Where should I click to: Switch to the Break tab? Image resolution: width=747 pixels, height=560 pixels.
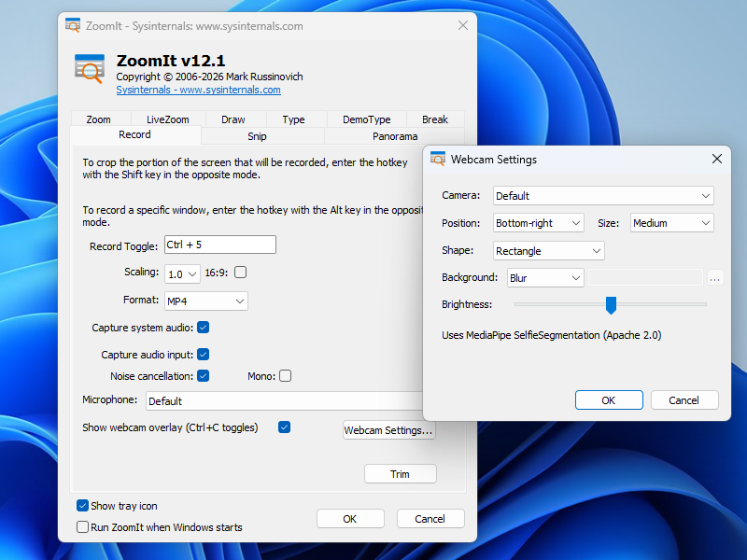[435, 119]
